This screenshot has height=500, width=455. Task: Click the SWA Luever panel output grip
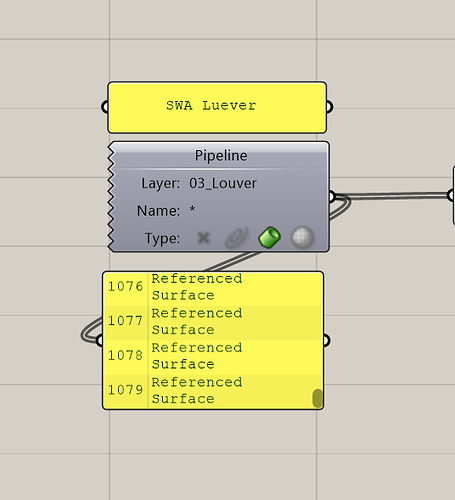click(329, 107)
